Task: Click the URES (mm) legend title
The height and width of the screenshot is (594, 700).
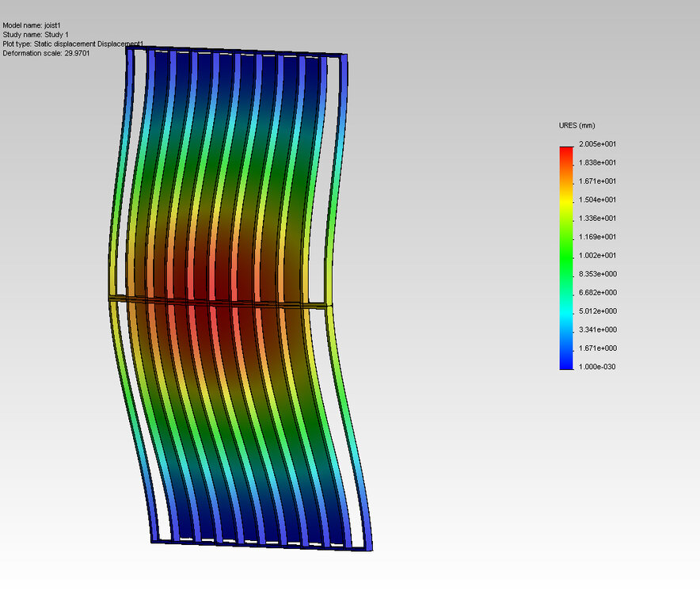Action: coord(576,125)
